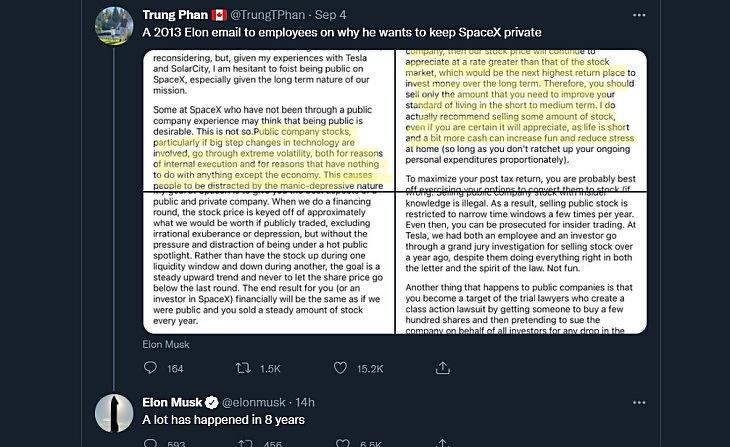Click the @elonmusk handle
730x447 pixels.
[x=259, y=402]
